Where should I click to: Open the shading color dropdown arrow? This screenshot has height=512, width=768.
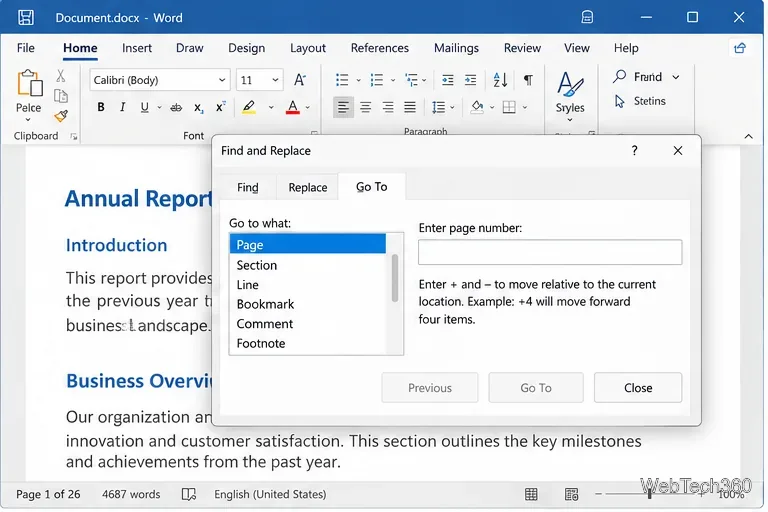click(x=492, y=107)
